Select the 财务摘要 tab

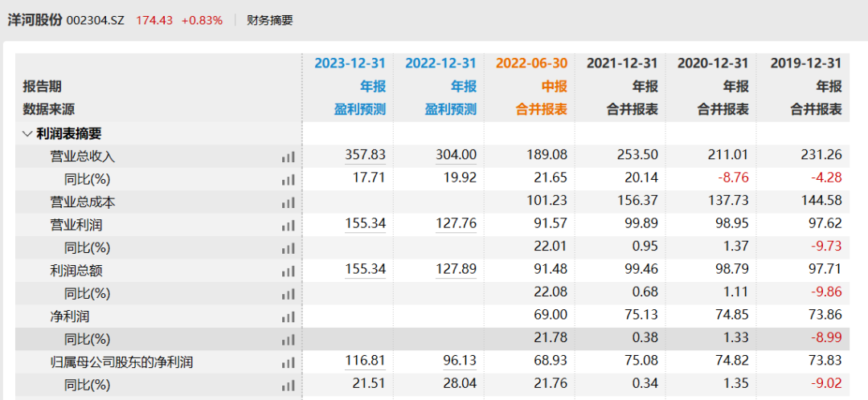269,20
